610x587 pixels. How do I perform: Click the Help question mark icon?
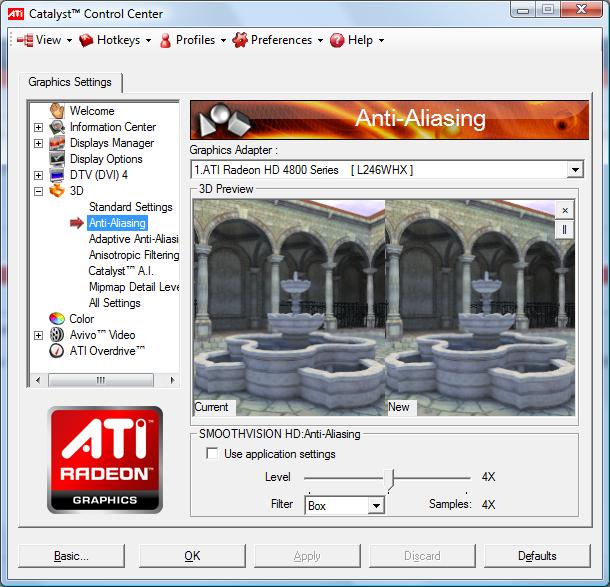coord(337,40)
